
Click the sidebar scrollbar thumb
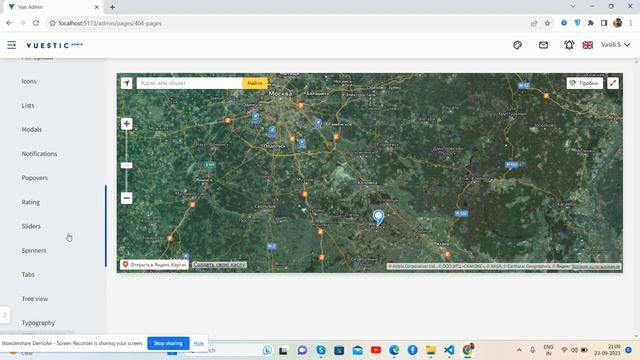[x=106, y=226]
